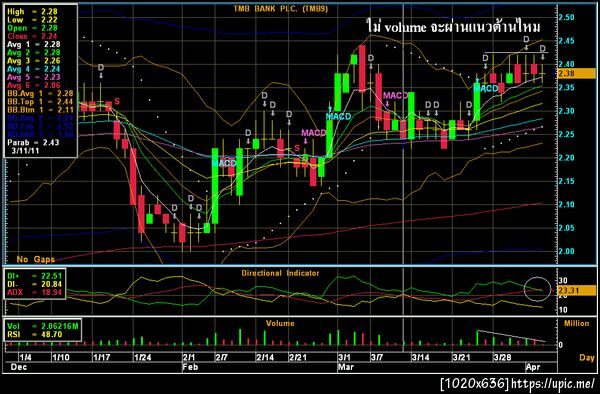Click the 2.30 price axis label

(x=566, y=111)
